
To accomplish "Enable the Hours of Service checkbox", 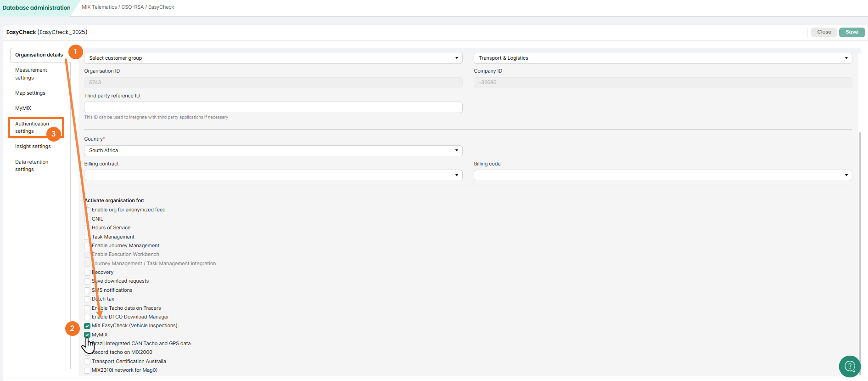I will click(87, 228).
